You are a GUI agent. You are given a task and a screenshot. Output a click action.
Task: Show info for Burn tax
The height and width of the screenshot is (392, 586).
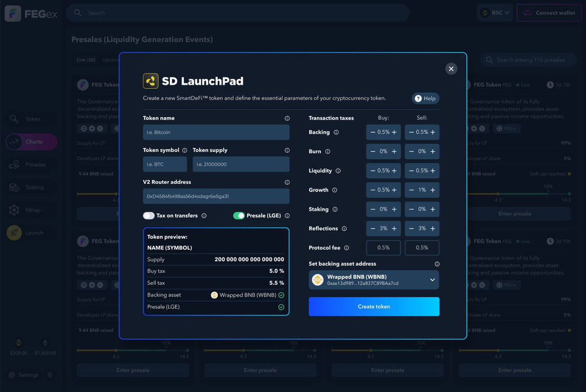(x=328, y=151)
